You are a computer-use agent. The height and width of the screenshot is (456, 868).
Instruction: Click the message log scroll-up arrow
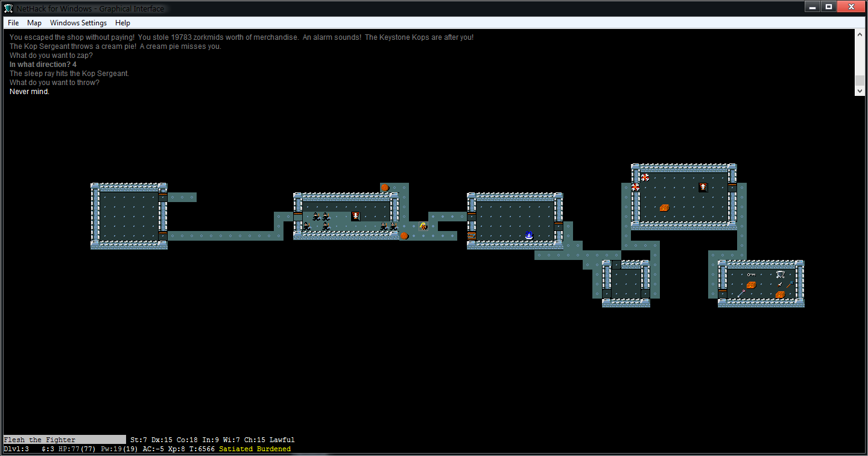tap(860, 34)
